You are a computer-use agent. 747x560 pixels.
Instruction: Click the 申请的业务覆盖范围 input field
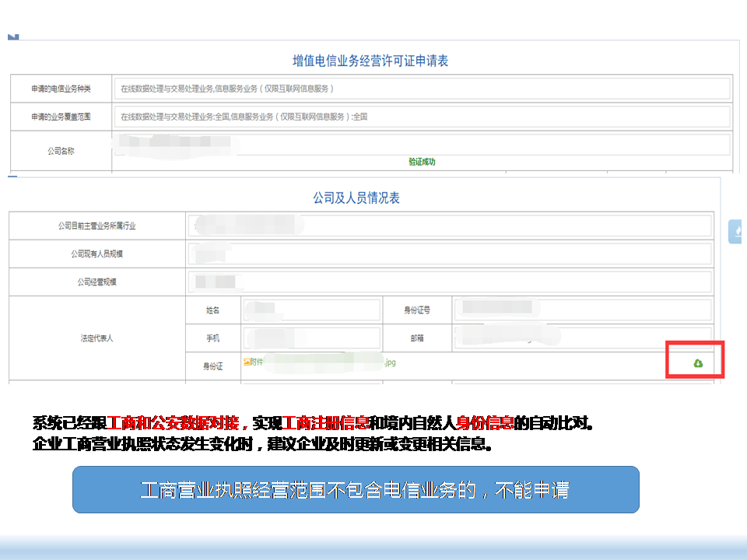pos(421,117)
